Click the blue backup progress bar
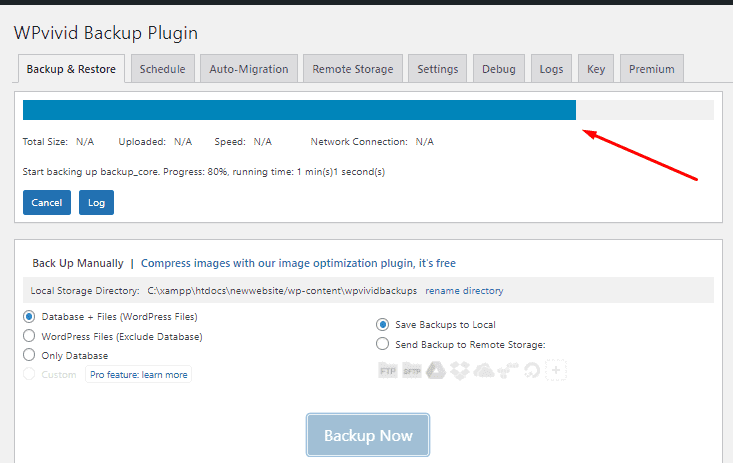This screenshot has width=733, height=463. [299, 110]
